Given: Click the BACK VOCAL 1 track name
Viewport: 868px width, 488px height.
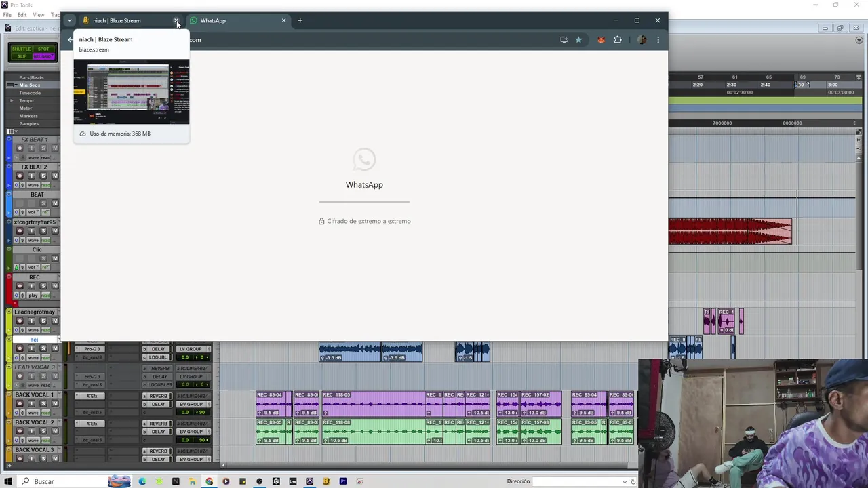Looking at the screenshot, I should [34, 394].
